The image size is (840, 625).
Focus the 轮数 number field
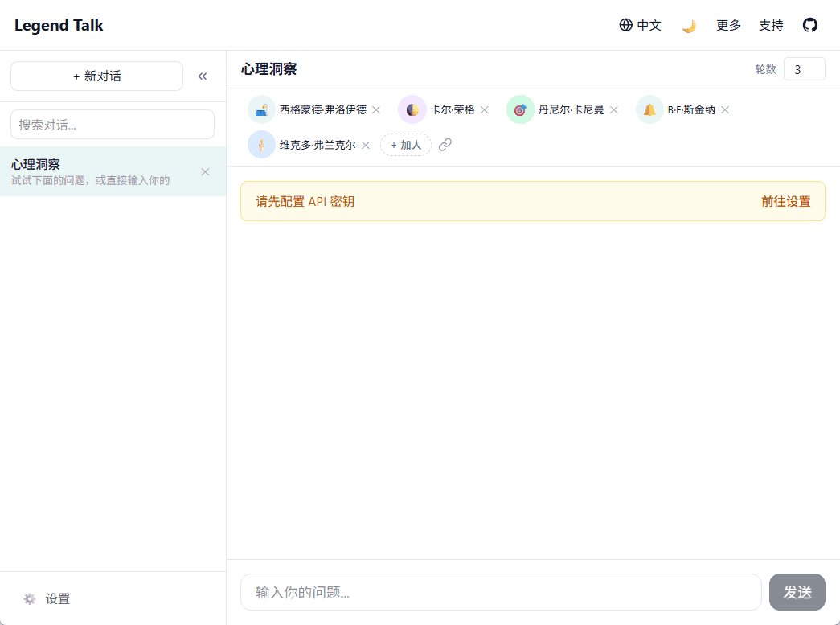(804, 69)
